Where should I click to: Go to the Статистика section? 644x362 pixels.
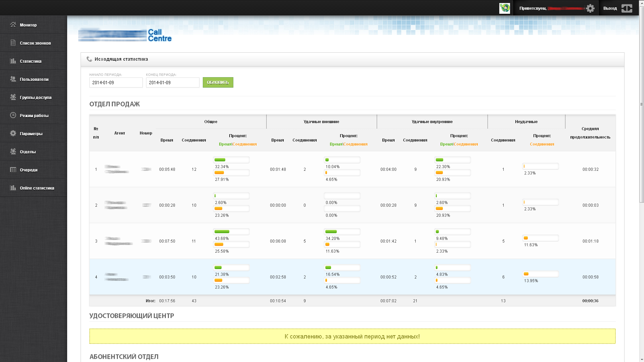coord(34,61)
